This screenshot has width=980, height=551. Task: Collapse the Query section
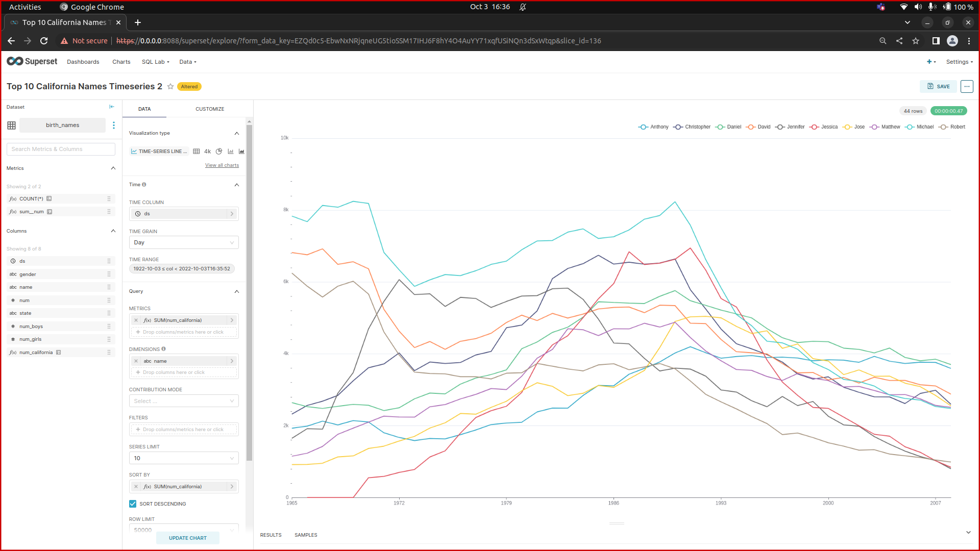pyautogui.click(x=236, y=291)
